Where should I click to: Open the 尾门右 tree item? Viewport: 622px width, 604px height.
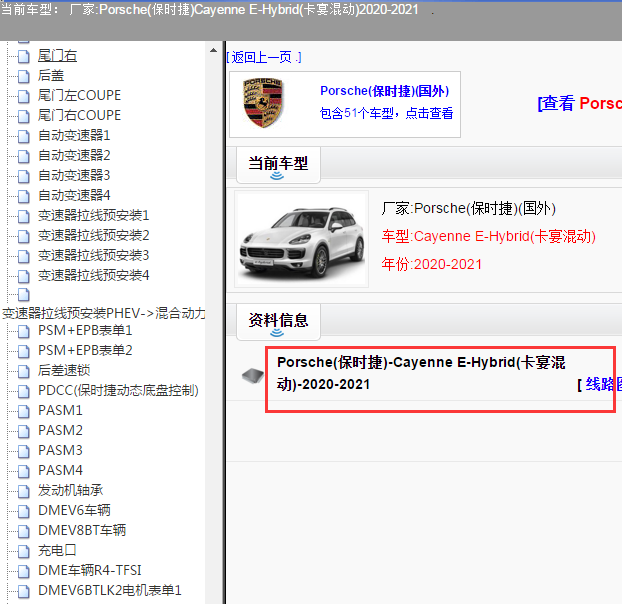57,56
